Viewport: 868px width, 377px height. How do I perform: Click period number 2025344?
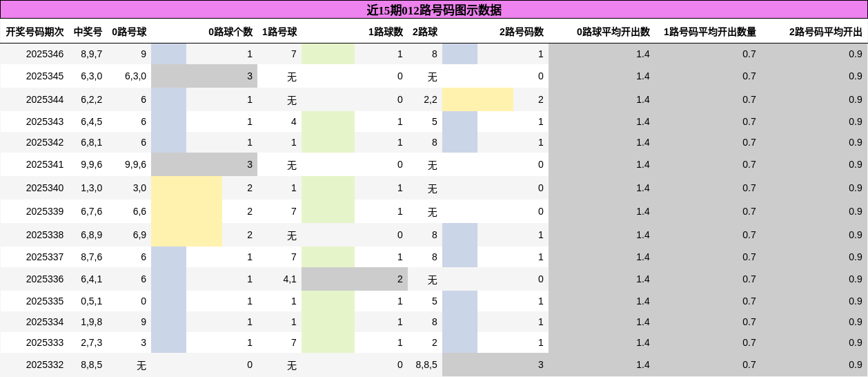[45, 99]
